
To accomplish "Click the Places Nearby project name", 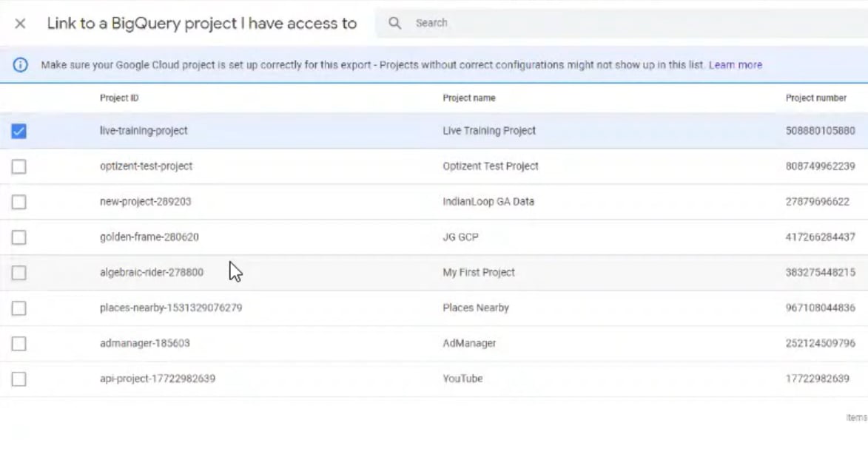I will pyautogui.click(x=476, y=308).
